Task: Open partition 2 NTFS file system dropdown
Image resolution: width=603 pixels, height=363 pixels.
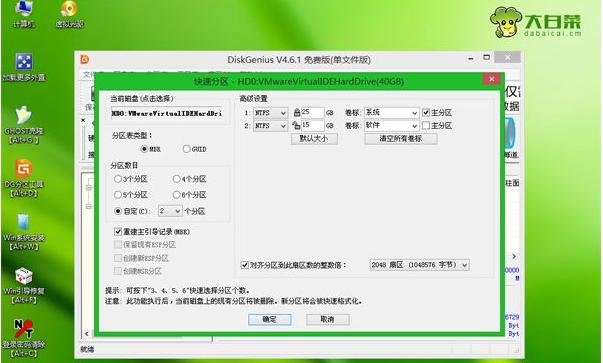Action: coord(271,126)
